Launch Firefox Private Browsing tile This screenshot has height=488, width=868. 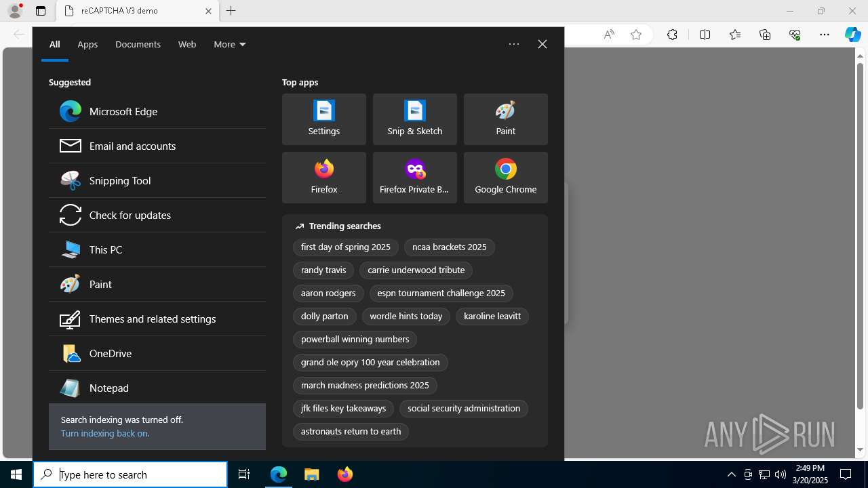tap(415, 178)
